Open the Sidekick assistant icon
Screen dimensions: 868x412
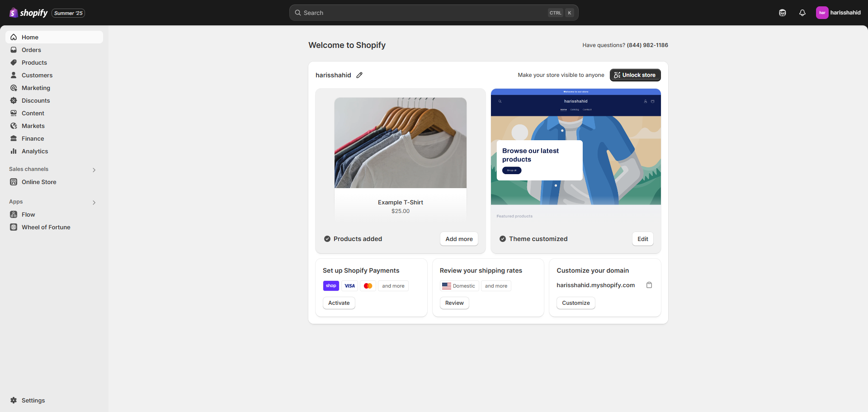point(783,13)
